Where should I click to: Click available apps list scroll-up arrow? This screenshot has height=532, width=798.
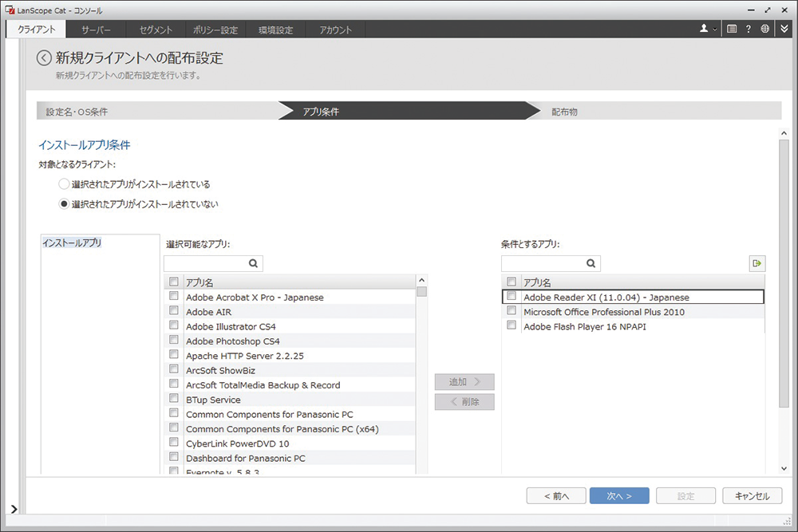coord(421,280)
